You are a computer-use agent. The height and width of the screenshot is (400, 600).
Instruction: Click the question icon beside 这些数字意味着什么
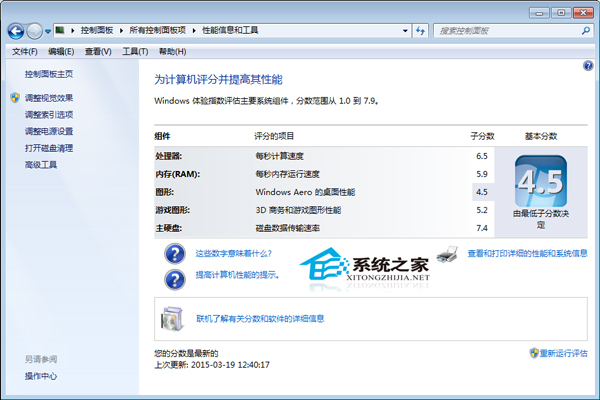point(175,253)
